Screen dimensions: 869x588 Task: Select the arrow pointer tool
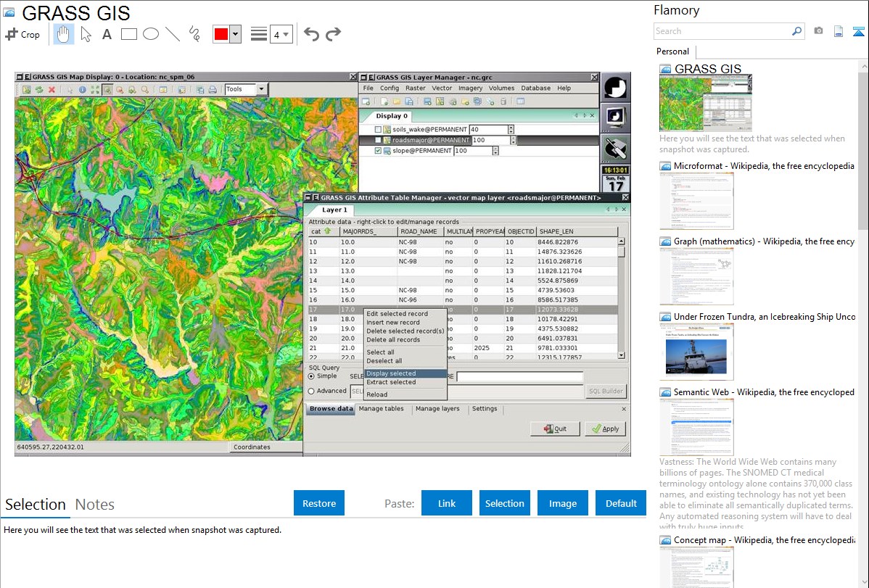click(86, 34)
